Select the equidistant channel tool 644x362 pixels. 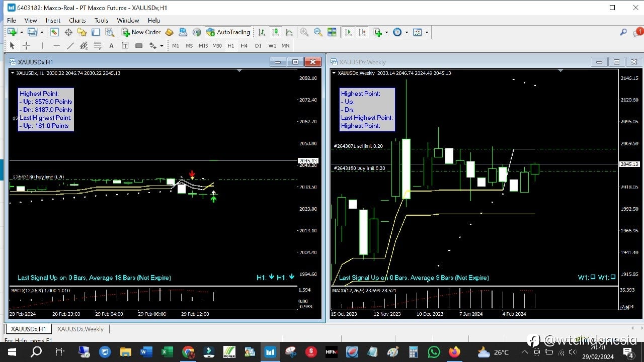point(84,46)
